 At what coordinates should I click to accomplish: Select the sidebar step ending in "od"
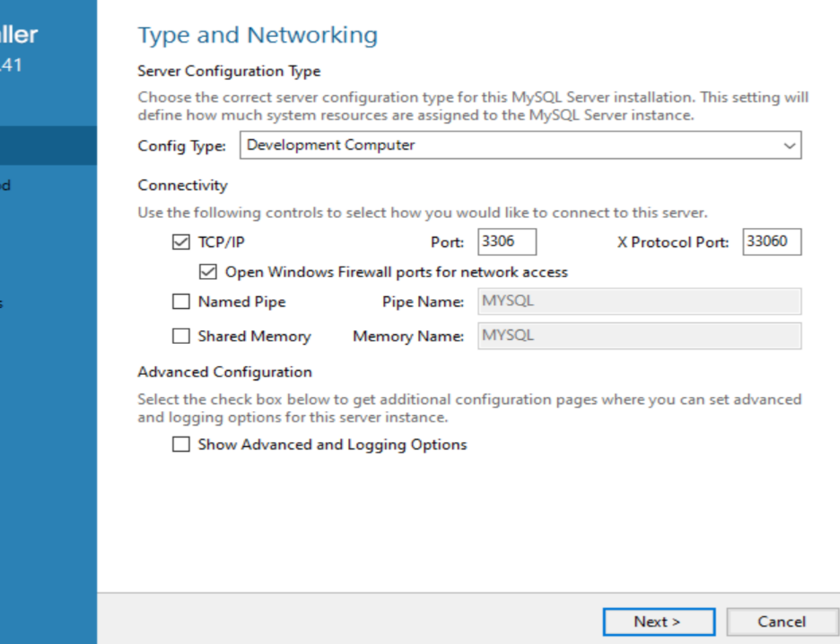point(6,185)
